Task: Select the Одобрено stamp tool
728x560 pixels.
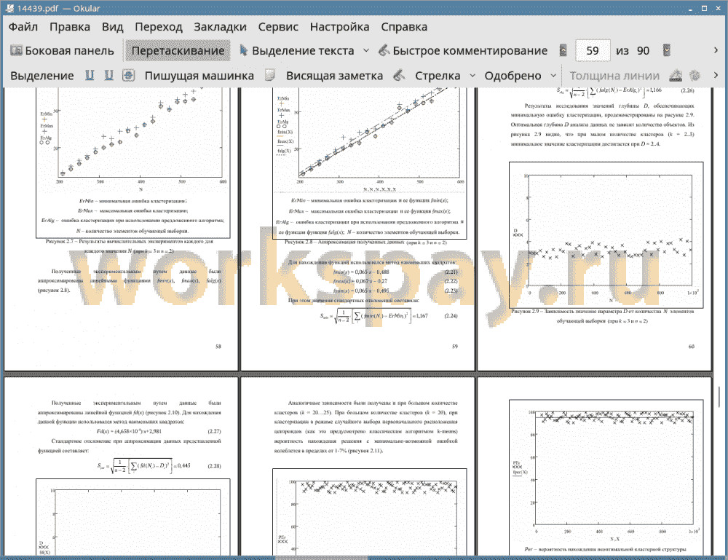Action: [513, 76]
